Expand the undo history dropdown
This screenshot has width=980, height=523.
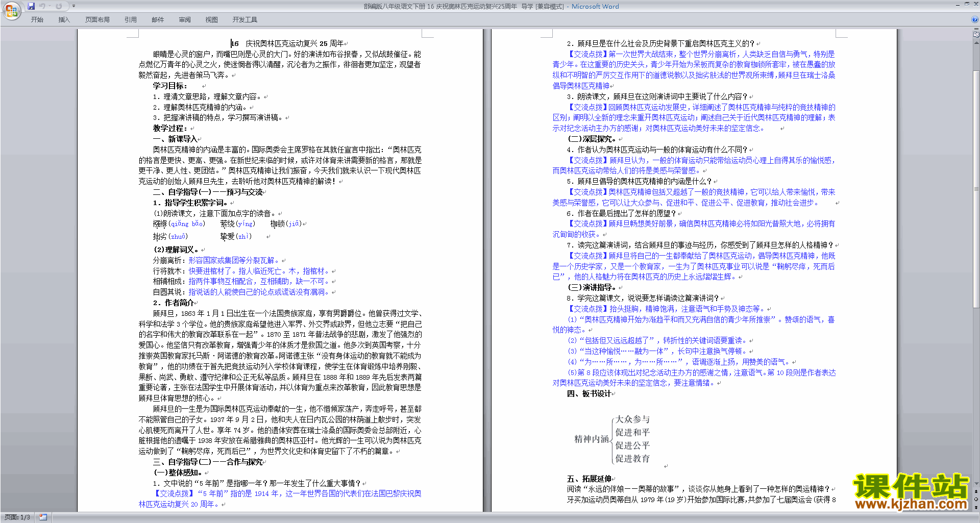[x=50, y=6]
